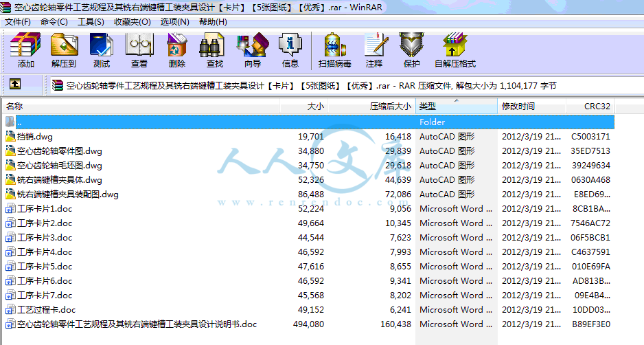
Task: Click the icon of 空心齿轮轴毛坯图.dwg
Action: (10, 166)
